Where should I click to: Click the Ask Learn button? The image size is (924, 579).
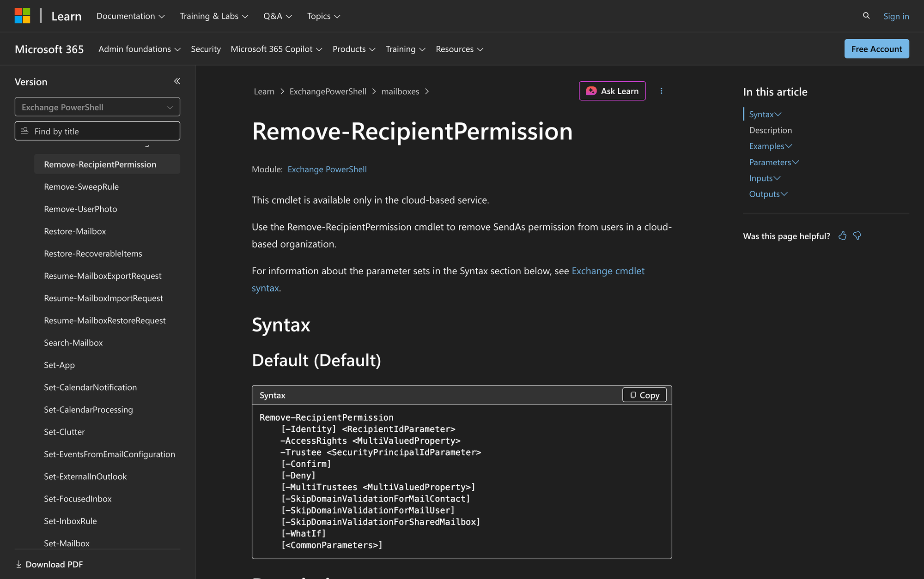tap(612, 91)
